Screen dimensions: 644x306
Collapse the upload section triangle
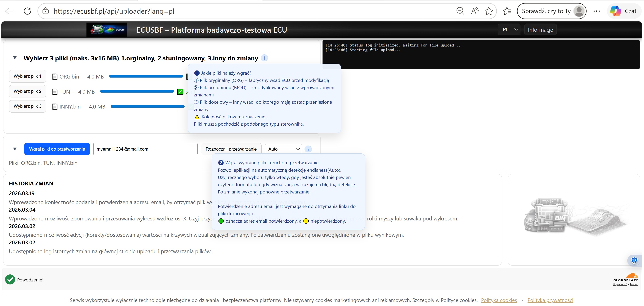coord(15,149)
